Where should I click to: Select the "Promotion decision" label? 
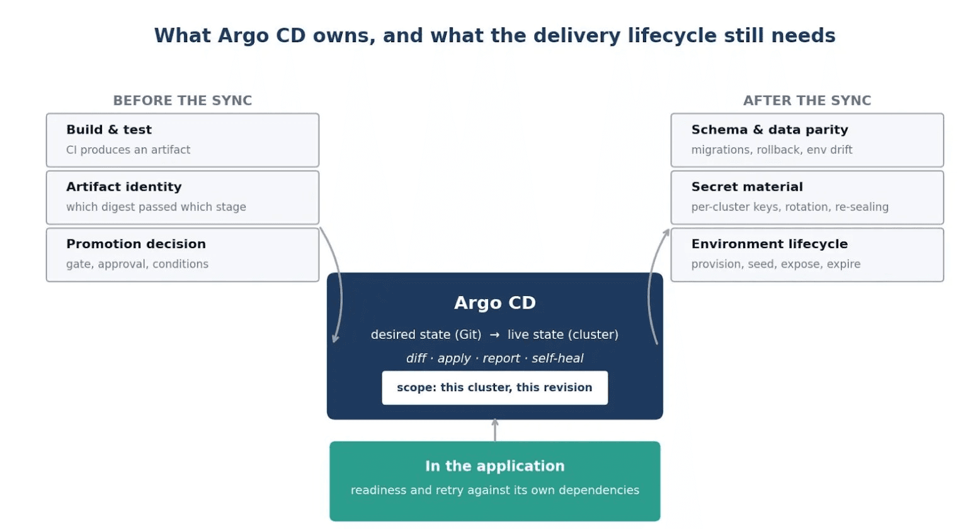(x=136, y=244)
